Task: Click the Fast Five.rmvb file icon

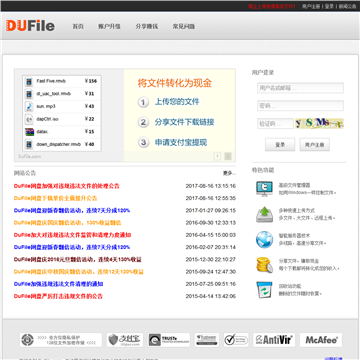Action: (30, 81)
